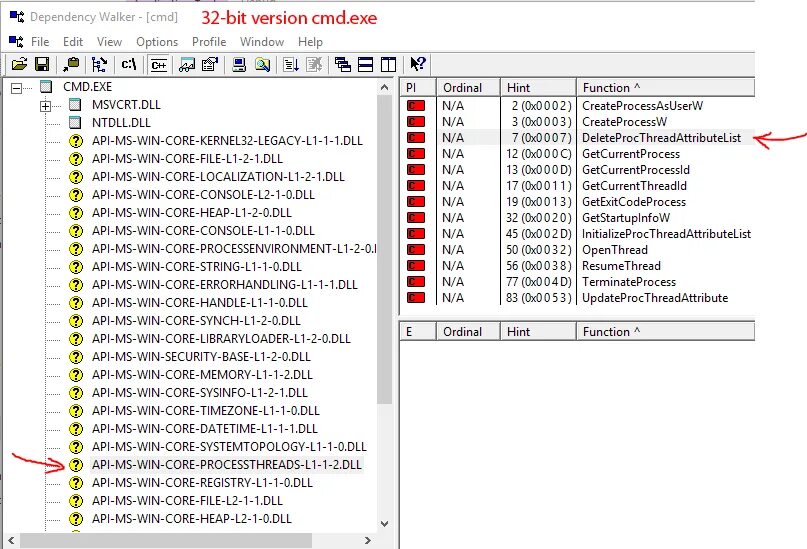The height and width of the screenshot is (549, 807).
Task: Collapse the CMD.EXE tree node
Action: [x=16, y=88]
